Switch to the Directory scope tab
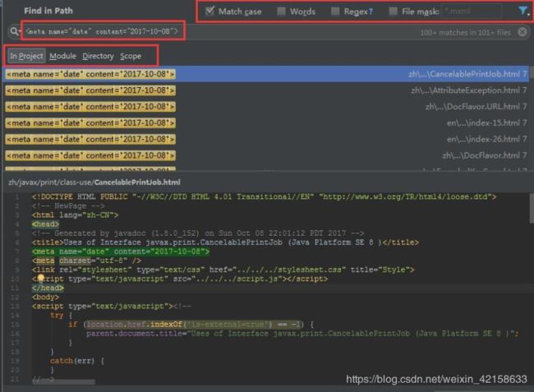 (98, 56)
